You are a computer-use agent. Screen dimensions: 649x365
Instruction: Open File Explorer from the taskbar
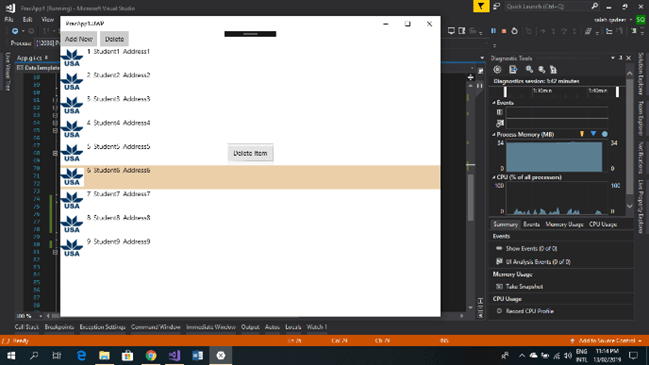tap(104, 355)
